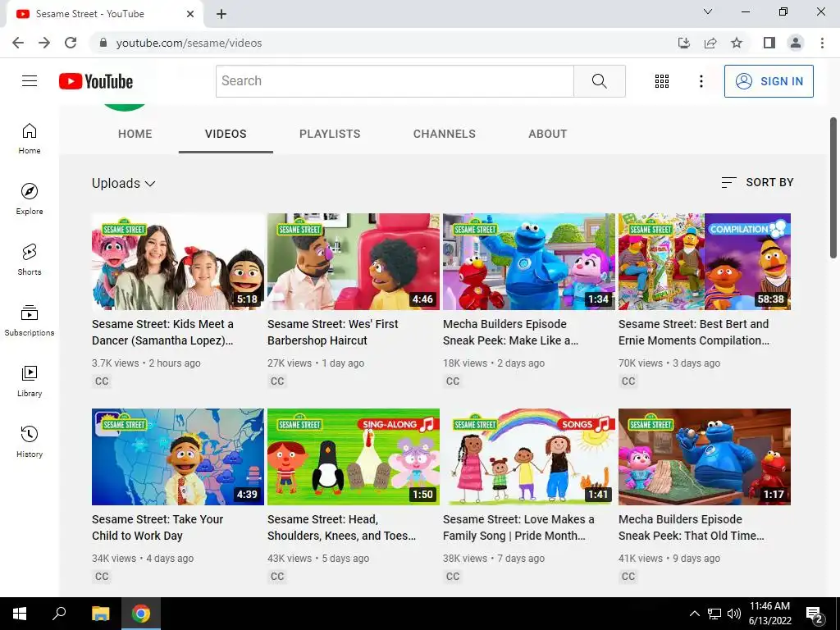
Task: Click title 'Love Makes a Family Song'
Action: point(518,527)
